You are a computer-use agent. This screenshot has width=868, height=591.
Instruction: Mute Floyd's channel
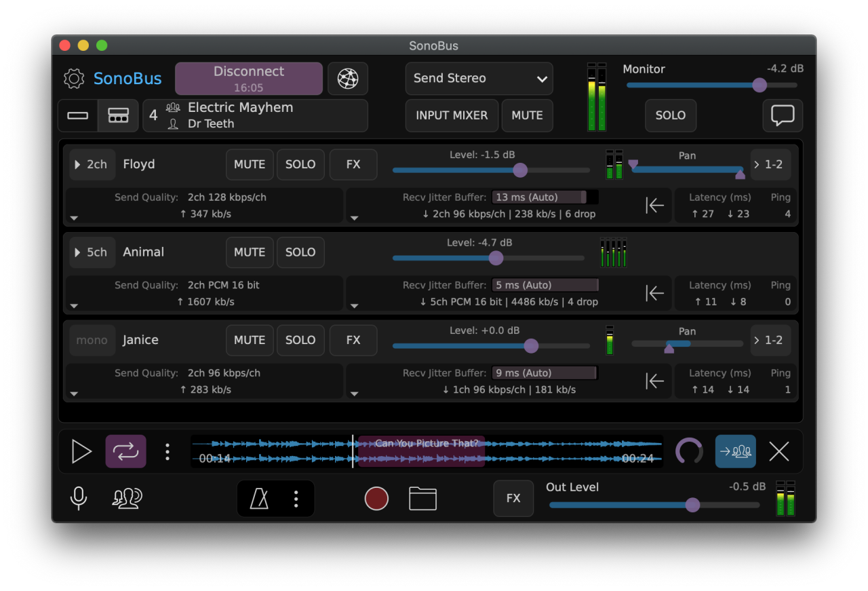pos(250,164)
